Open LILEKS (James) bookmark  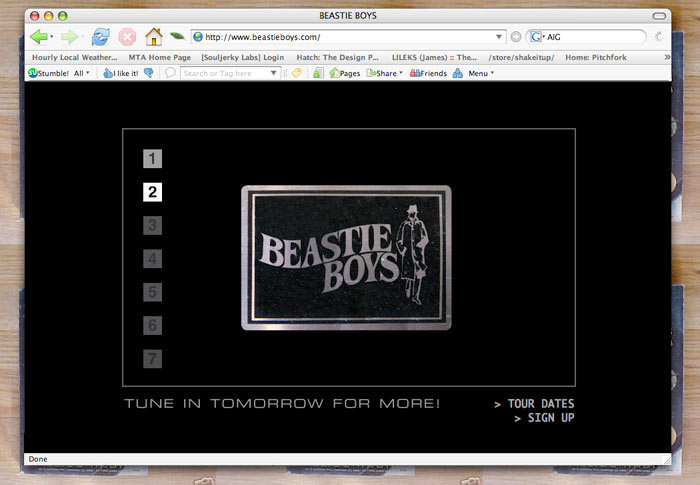click(x=434, y=58)
